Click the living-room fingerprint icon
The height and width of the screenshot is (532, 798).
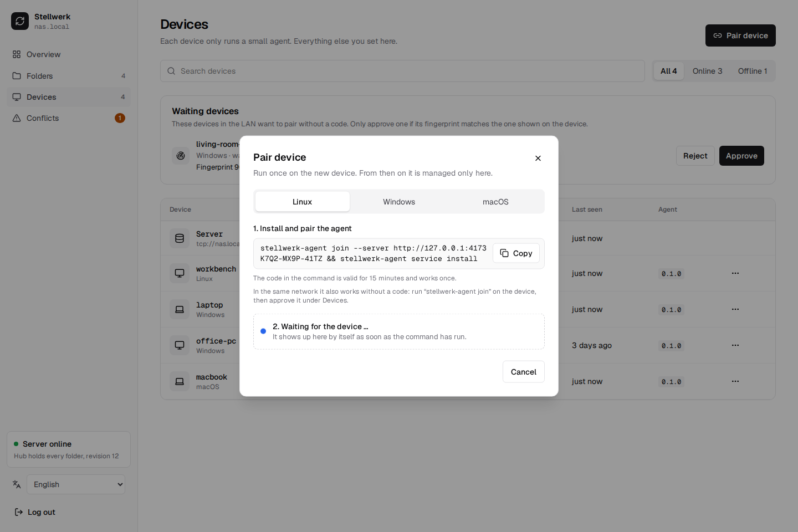click(181, 156)
